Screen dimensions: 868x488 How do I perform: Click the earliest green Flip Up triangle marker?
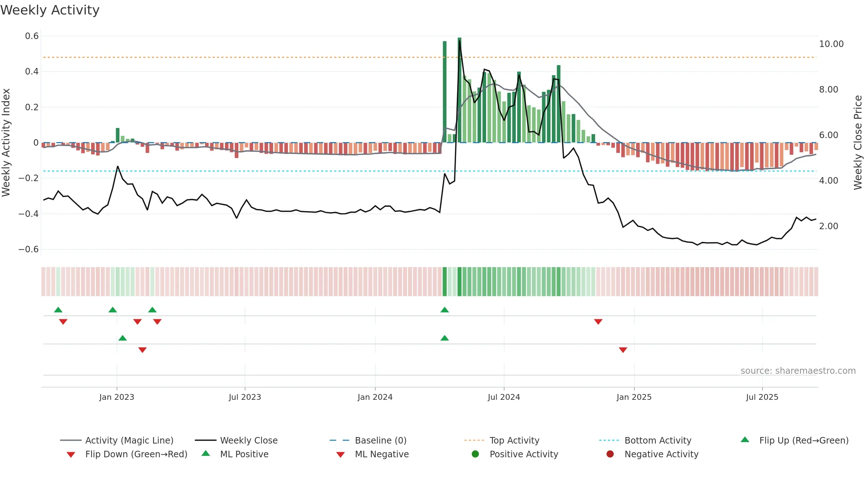pos(58,310)
